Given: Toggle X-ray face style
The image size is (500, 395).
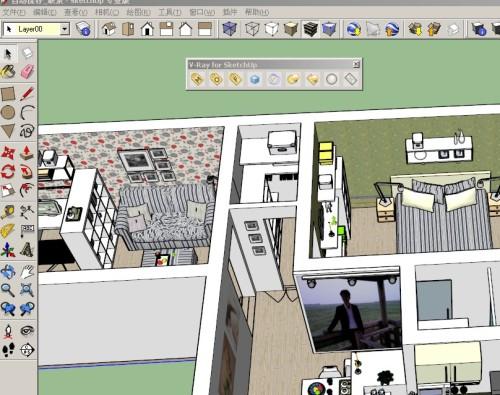Looking at the screenshot, I should click(x=229, y=29).
